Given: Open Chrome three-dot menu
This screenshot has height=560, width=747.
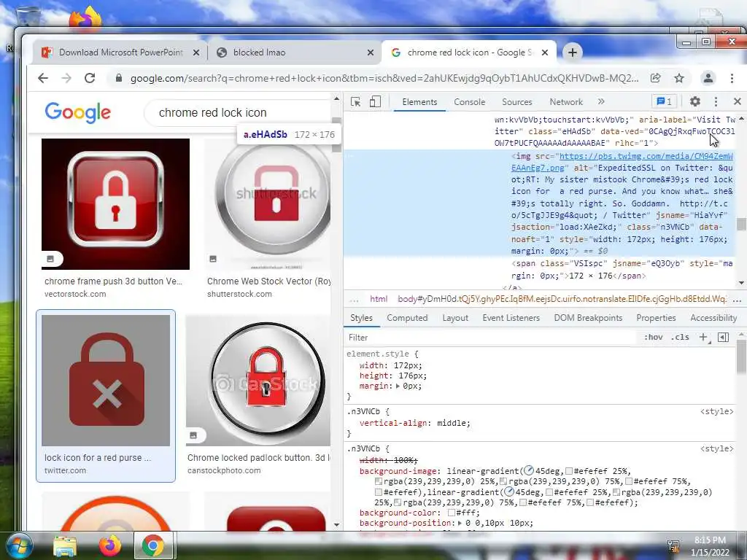Looking at the screenshot, I should point(732,78).
